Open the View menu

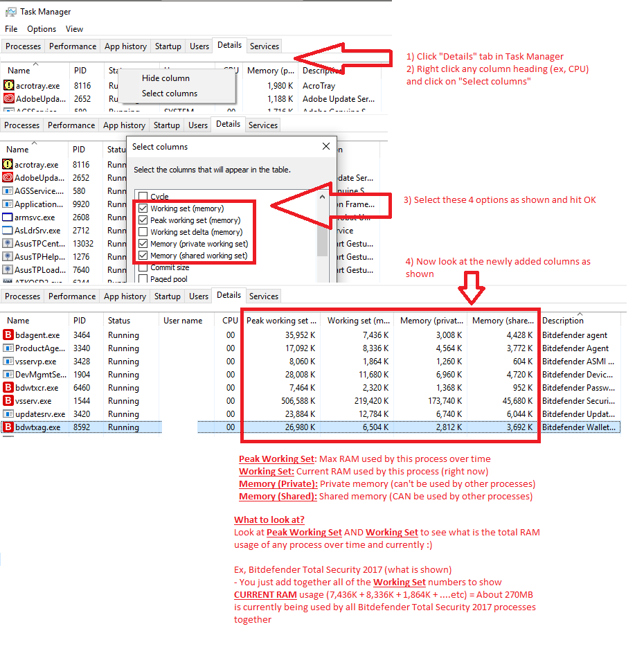point(74,29)
